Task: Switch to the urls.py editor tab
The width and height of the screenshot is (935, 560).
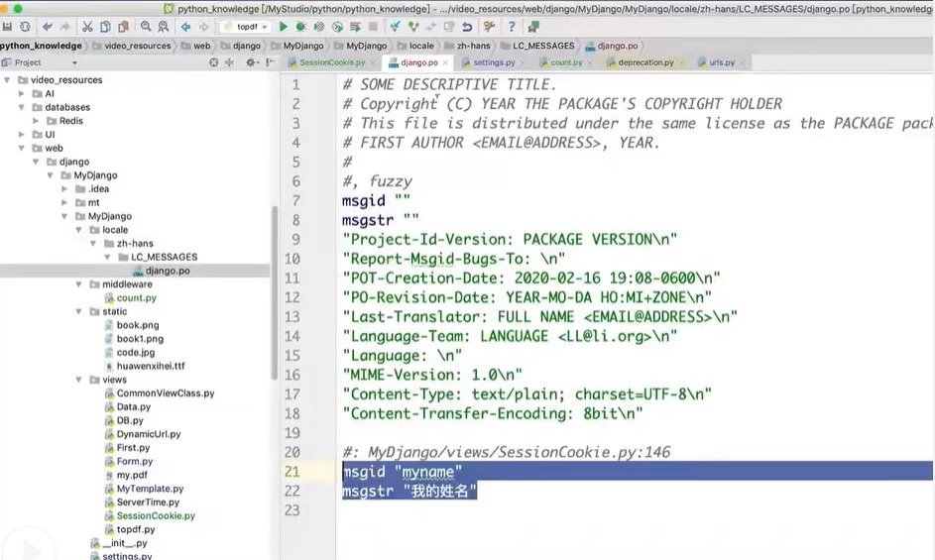Action: [x=722, y=62]
